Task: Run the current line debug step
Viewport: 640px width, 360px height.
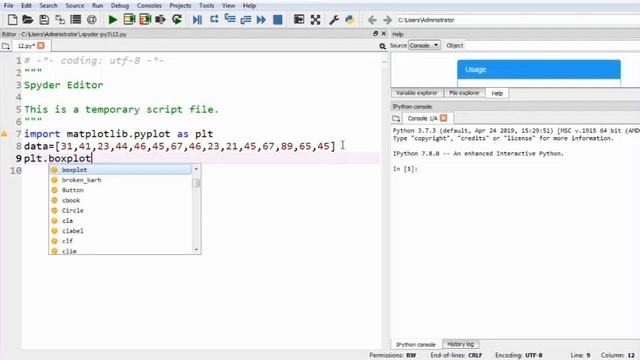Action: click(x=214, y=20)
